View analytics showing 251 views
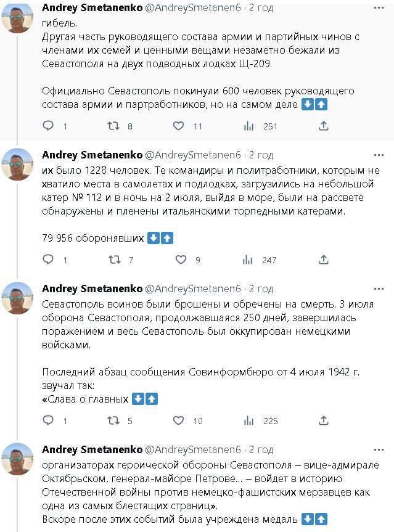394x532 pixels. coord(249,126)
